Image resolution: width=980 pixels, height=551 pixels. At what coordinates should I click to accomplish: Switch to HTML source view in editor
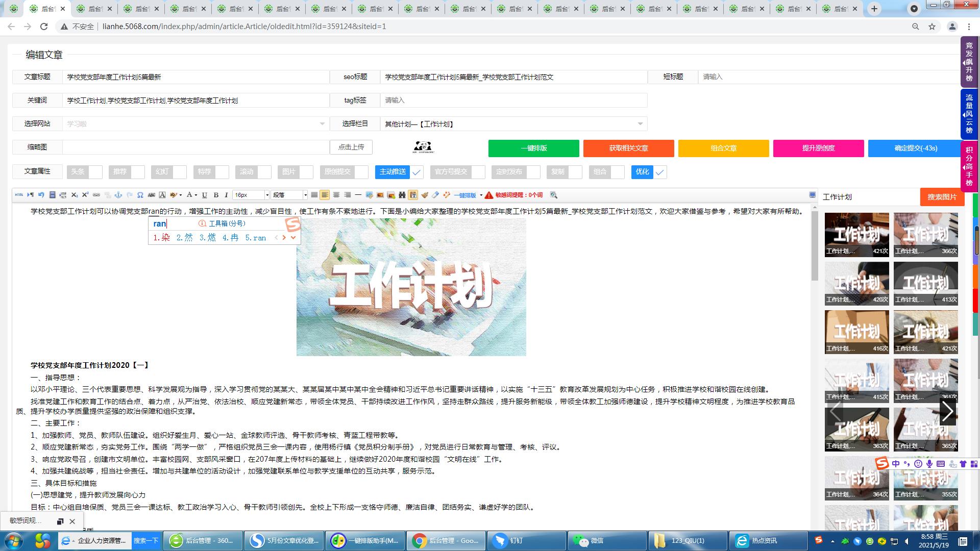click(19, 195)
